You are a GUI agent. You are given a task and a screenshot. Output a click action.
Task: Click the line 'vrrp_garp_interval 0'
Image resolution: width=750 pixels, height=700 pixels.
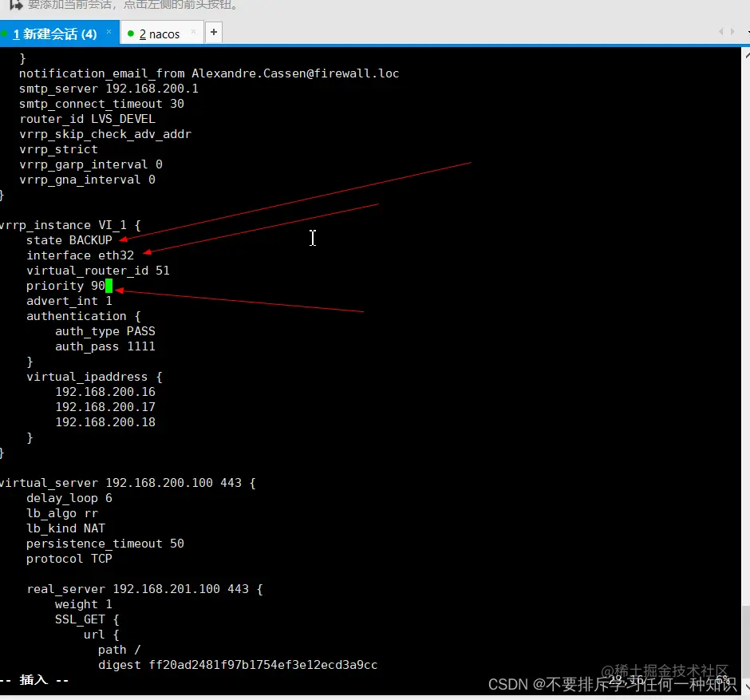[91, 164]
